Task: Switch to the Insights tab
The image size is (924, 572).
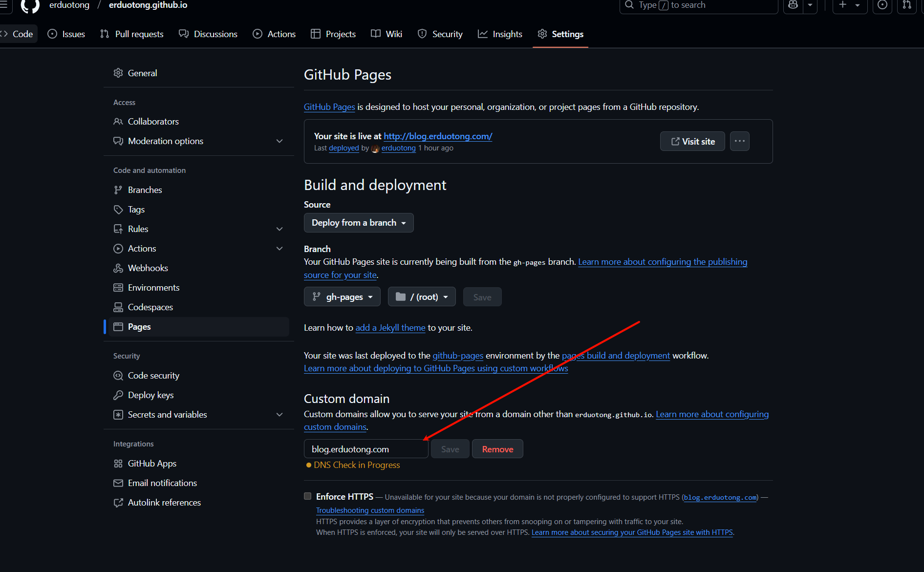Action: click(500, 34)
